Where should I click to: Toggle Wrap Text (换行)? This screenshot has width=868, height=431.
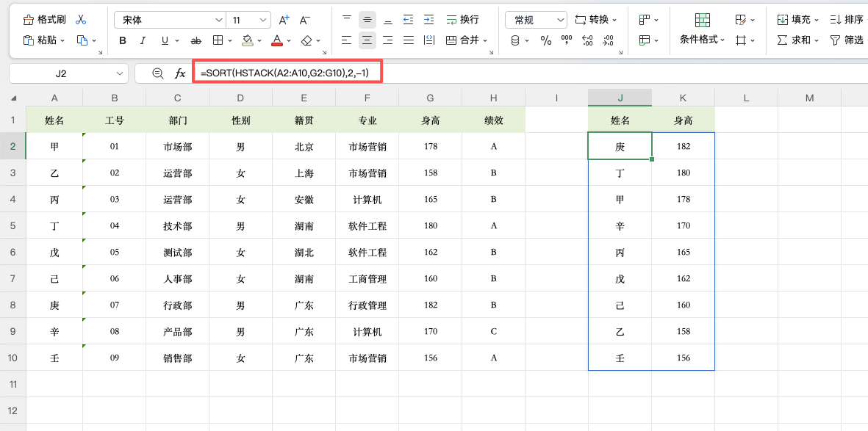tap(462, 20)
